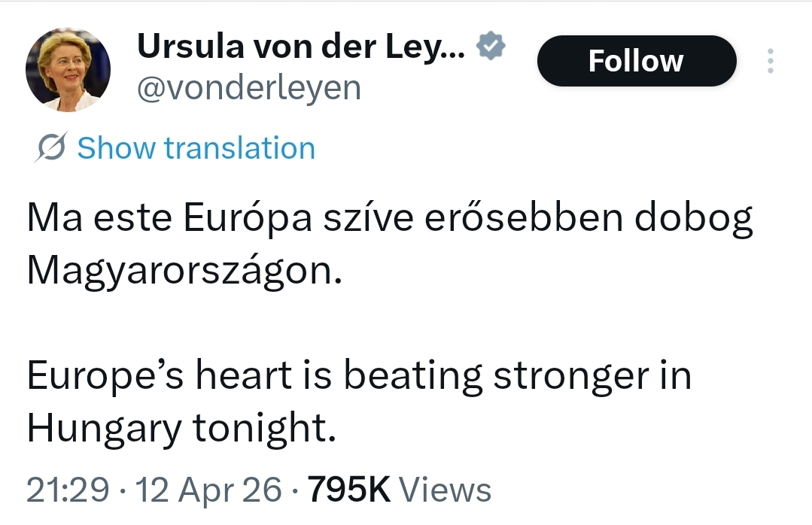Screen dimensions: 812x525
Task: Click the Views label
Action: (x=444, y=490)
